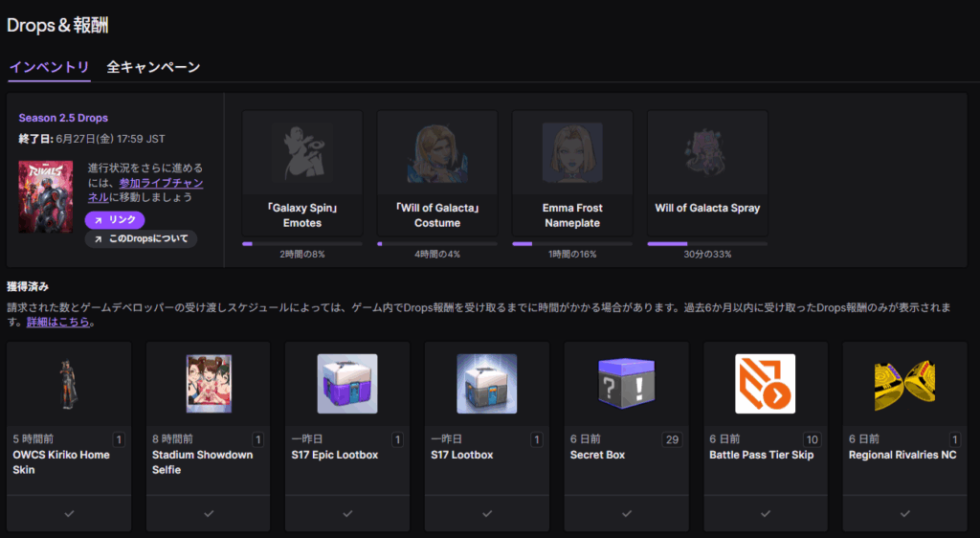Click the 'Stadium Showdown Selfie' title
Screen dimensions: 980x538
point(203,462)
